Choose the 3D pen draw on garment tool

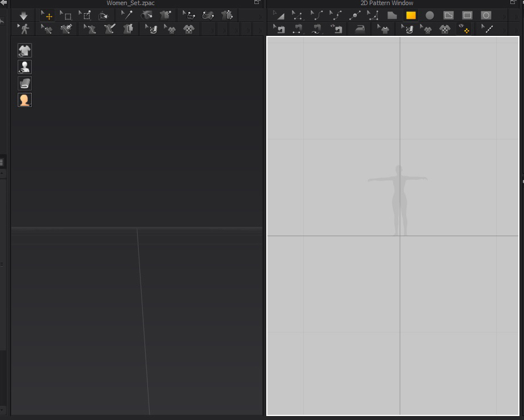109,30
